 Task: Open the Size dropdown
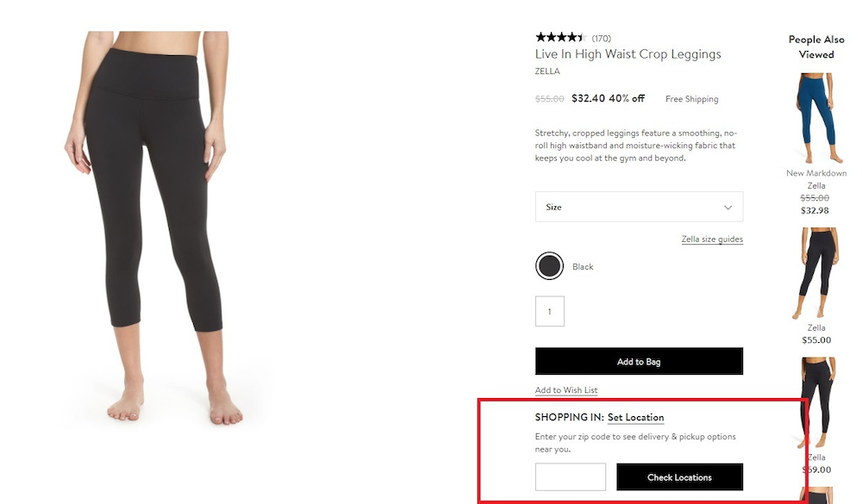coord(638,207)
